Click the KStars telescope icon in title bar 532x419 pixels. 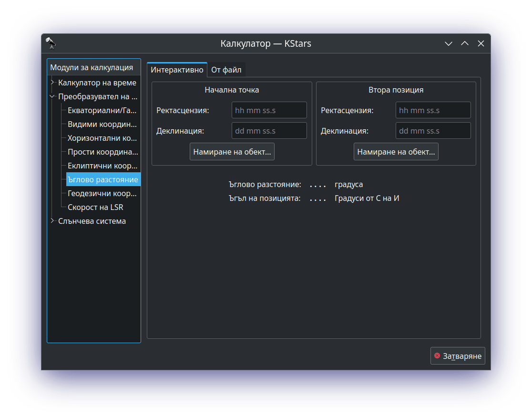coord(51,43)
